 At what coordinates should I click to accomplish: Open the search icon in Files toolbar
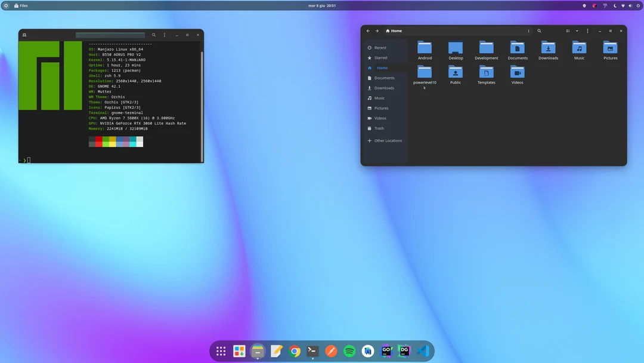(x=539, y=30)
